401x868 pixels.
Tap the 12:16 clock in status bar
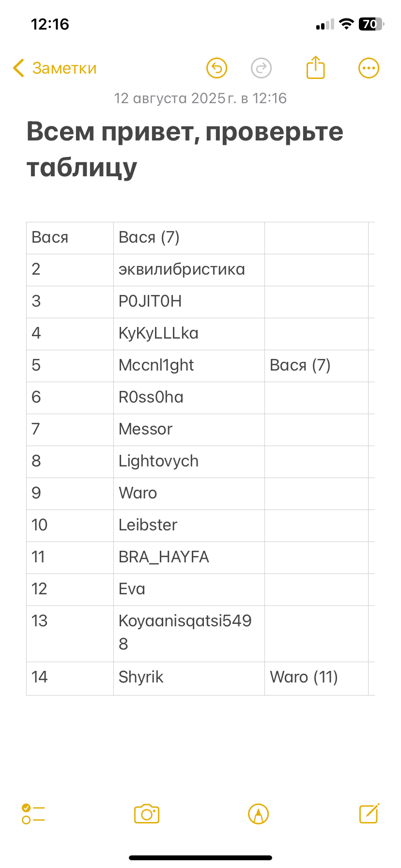(x=49, y=24)
